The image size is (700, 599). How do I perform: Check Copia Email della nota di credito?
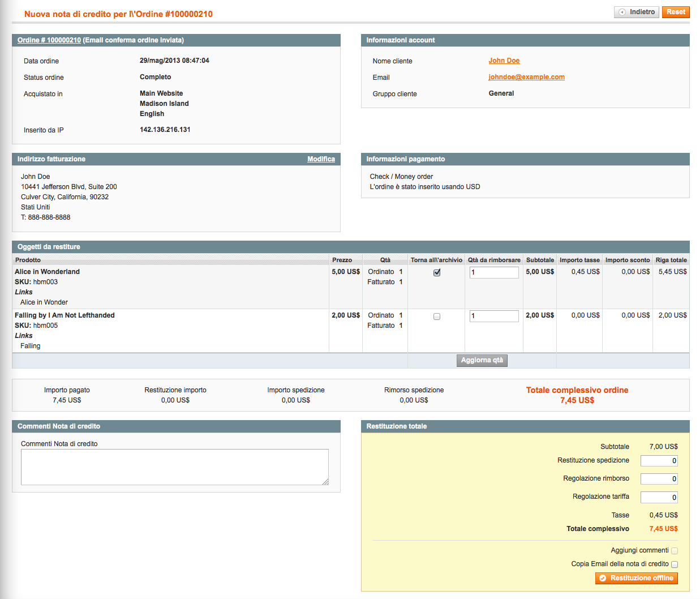(x=675, y=564)
